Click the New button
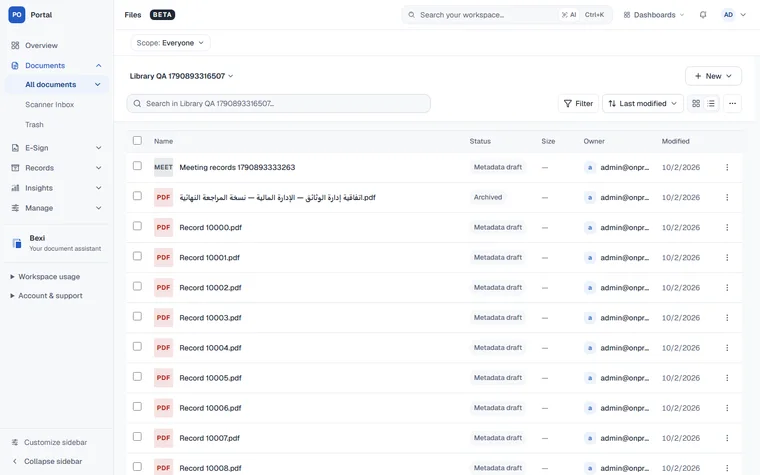Image resolution: width=760 pixels, height=475 pixels. [x=713, y=76]
